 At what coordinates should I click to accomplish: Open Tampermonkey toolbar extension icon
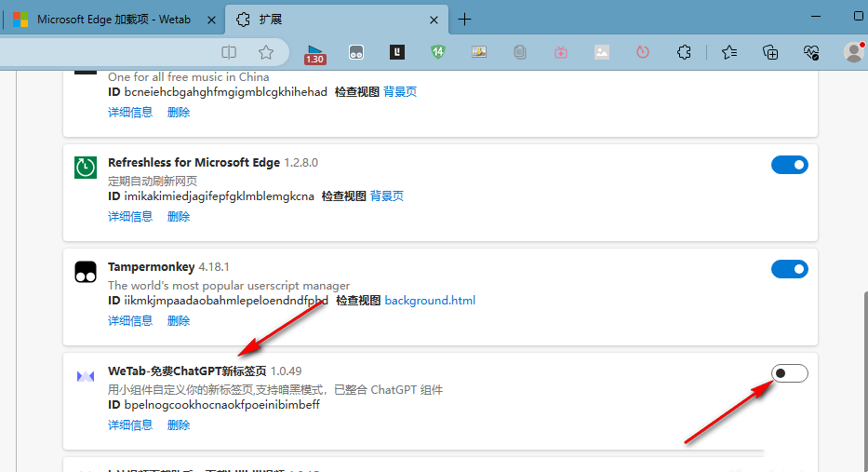tap(356, 53)
